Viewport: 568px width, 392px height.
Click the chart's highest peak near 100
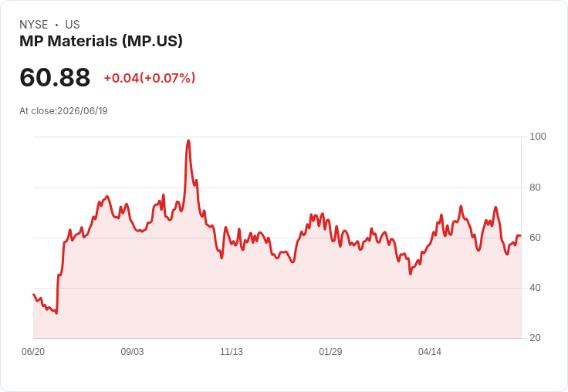pyautogui.click(x=188, y=141)
